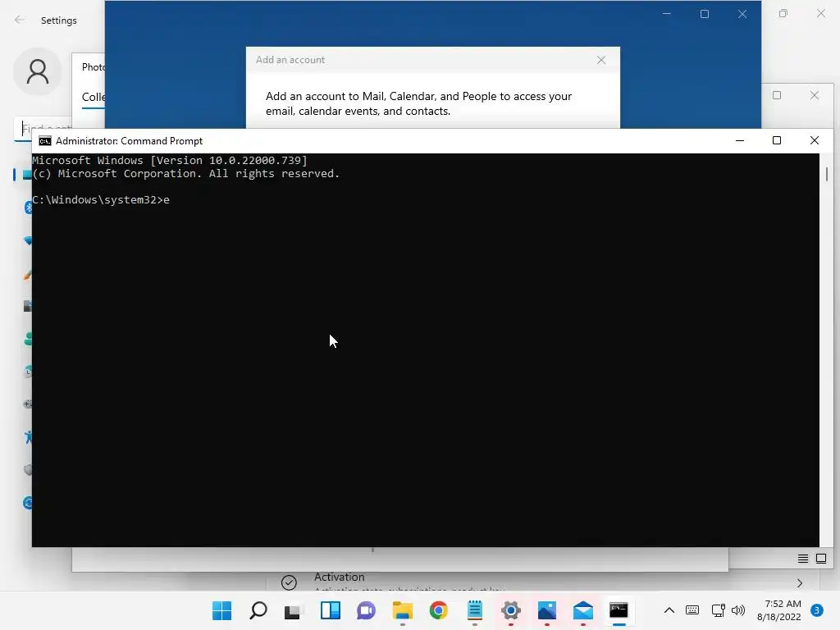Open clock and date 7:52 AM
This screenshot has width=840, height=630.
coord(779,610)
